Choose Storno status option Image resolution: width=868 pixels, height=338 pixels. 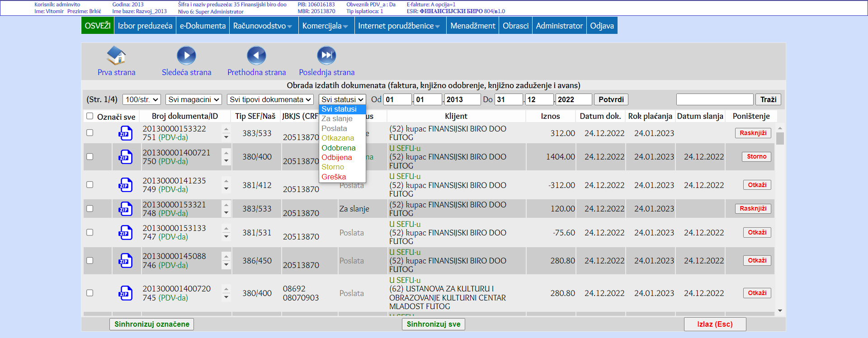[x=342, y=167]
